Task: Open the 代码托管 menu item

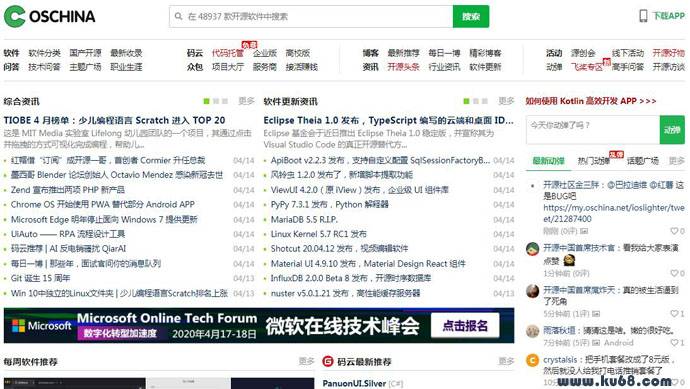Action: (228, 53)
